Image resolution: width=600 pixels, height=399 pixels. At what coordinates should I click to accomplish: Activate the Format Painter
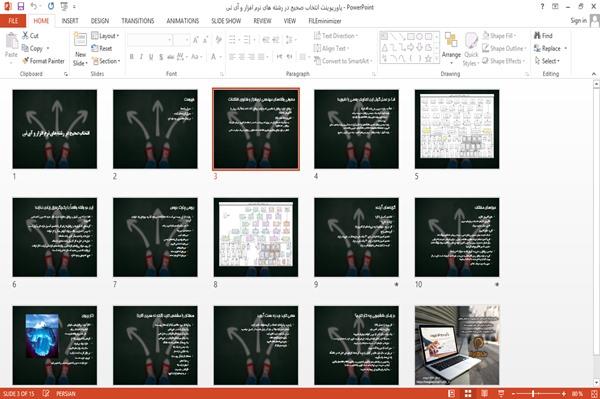[x=43, y=61]
